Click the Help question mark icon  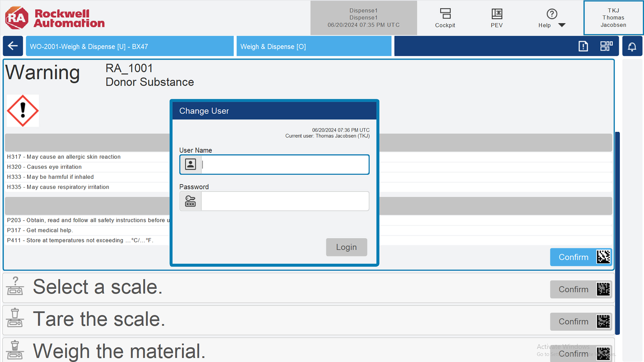point(552,14)
